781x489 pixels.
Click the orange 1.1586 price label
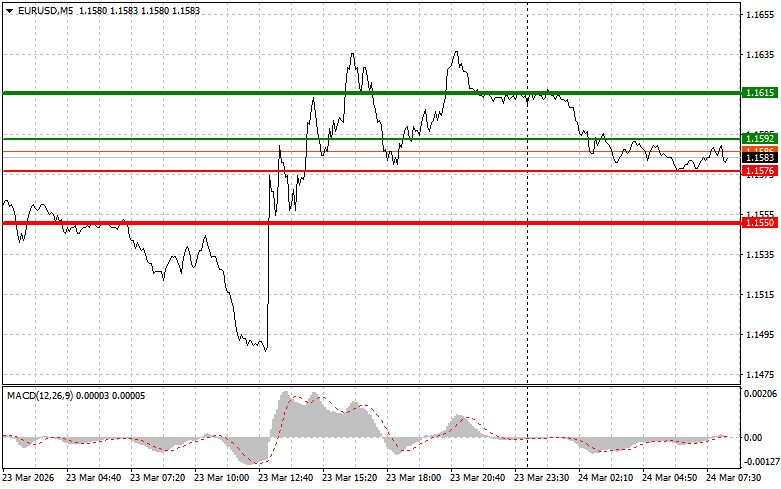757,148
